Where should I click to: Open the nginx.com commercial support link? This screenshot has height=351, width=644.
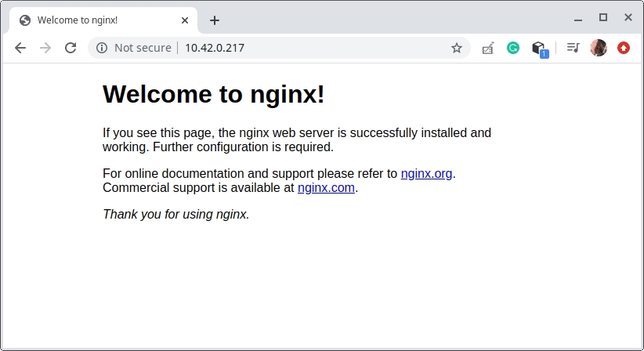click(326, 187)
